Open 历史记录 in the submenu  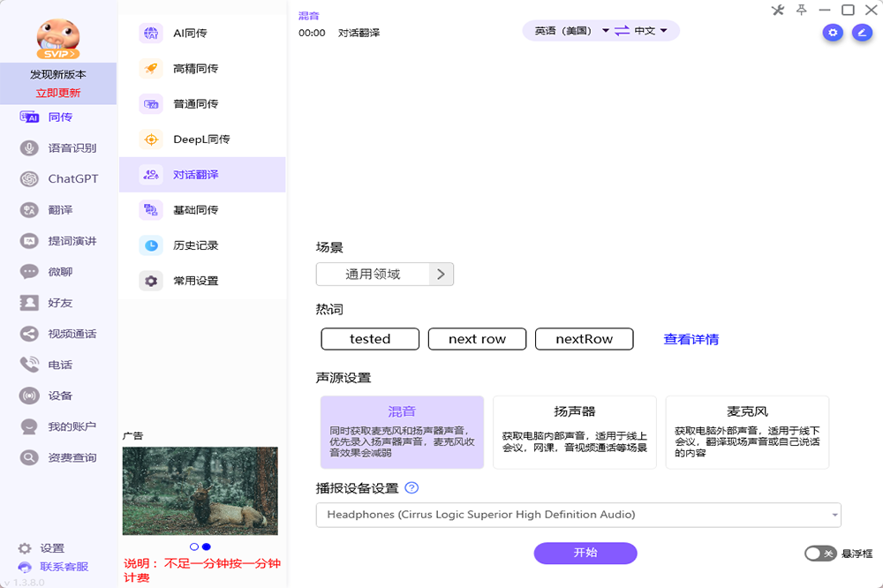coord(195,245)
